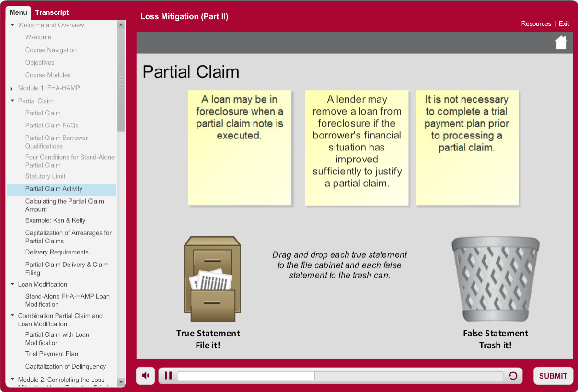
Task: Select the 'A loan may be in foreclosure' note
Action: pos(240,148)
